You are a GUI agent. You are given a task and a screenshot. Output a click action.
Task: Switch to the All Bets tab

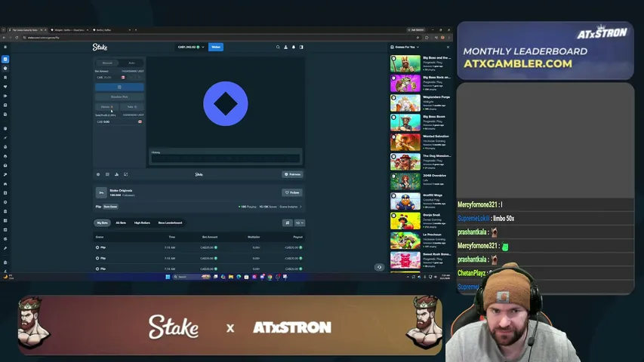coord(121,223)
